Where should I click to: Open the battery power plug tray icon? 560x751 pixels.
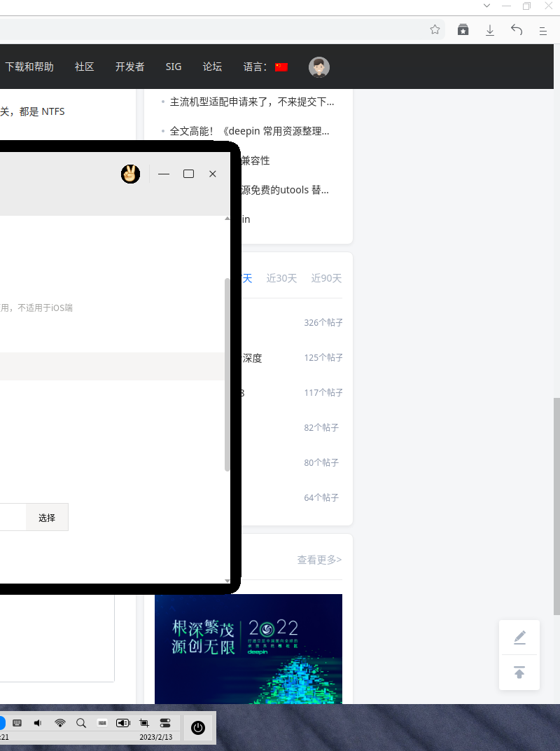pos(123,723)
